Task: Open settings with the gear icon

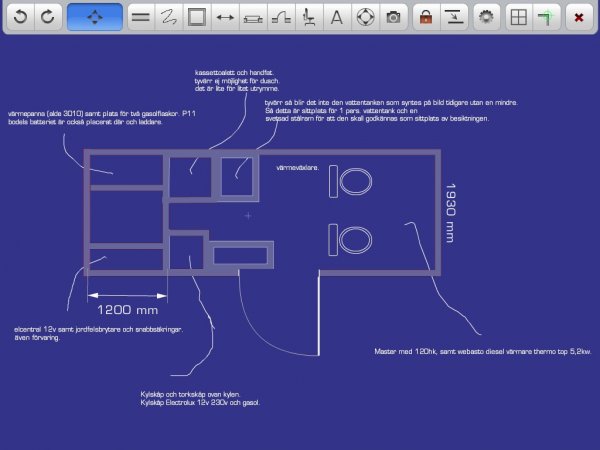Action: tap(486, 17)
